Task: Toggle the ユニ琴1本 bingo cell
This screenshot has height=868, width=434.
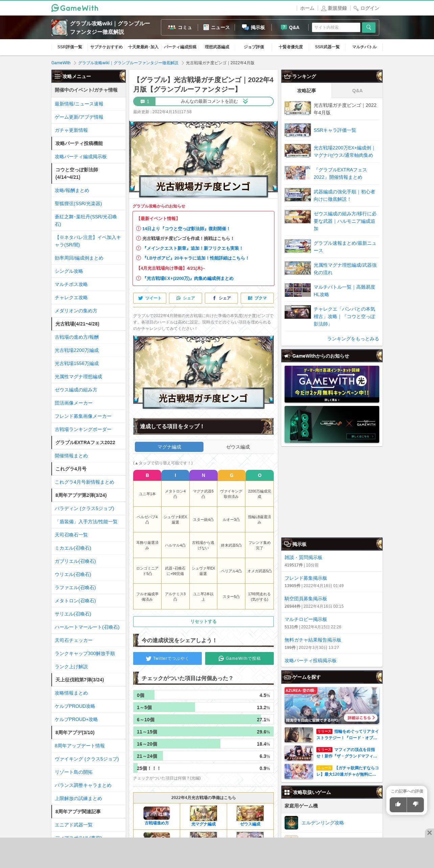Action: [147, 494]
